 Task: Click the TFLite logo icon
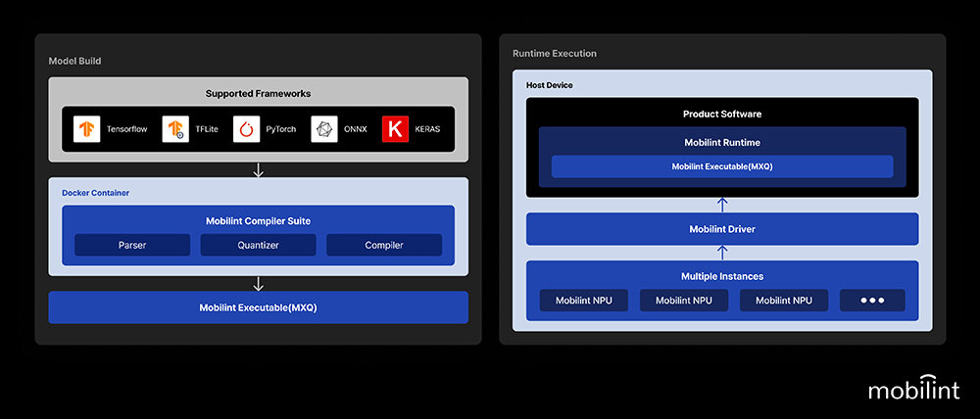(175, 129)
